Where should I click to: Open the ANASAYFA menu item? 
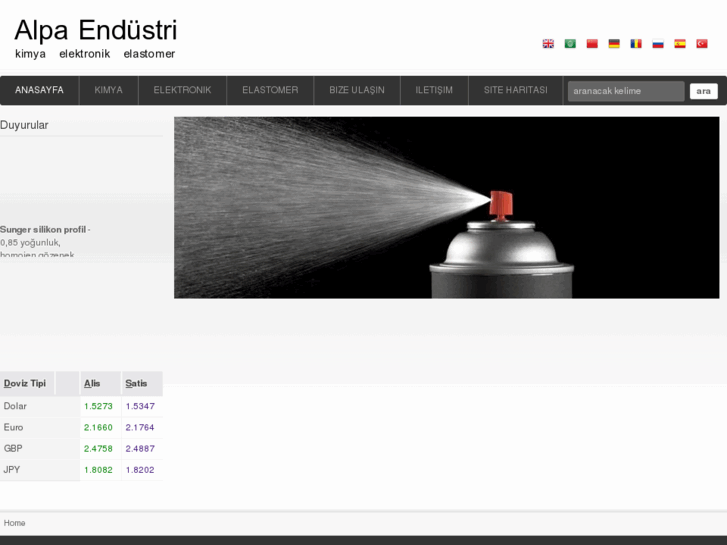click(x=39, y=90)
